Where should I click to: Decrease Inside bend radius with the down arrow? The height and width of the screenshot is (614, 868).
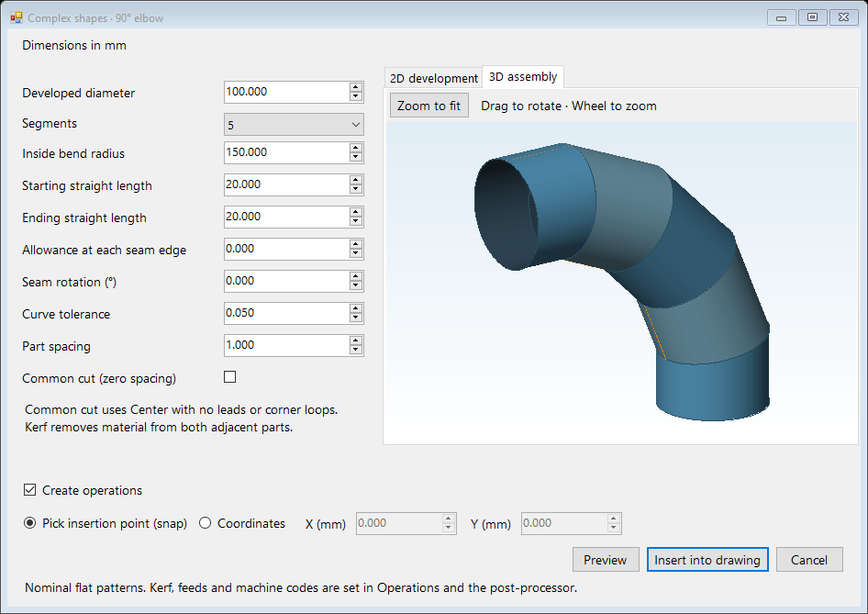point(356,157)
